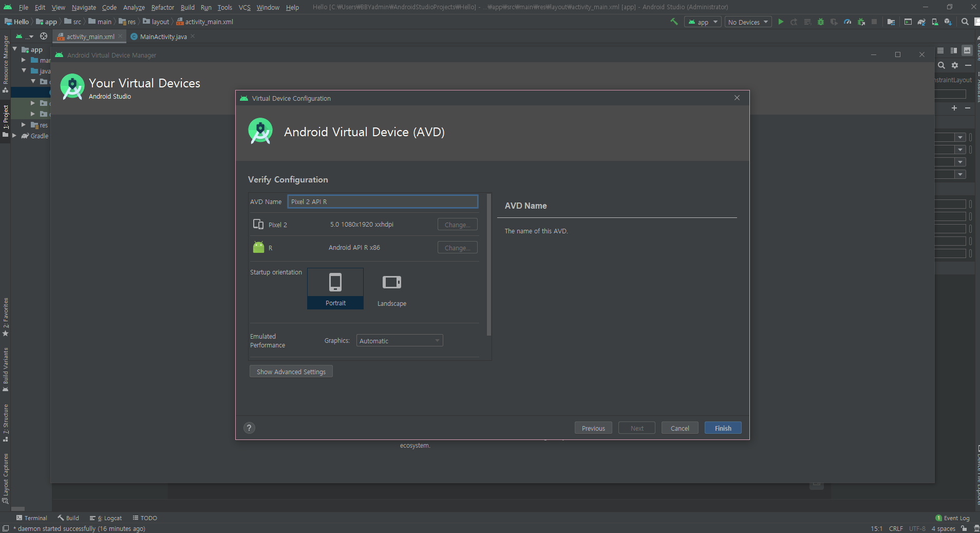The width and height of the screenshot is (980, 533).
Task: Open the No Devices dropdown
Action: (748, 22)
